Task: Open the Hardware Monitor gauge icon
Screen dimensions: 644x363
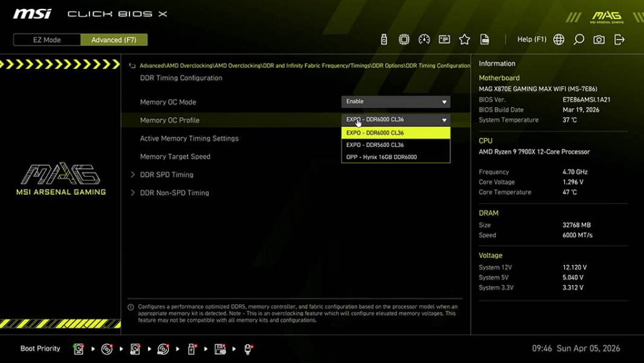Action: coord(424,39)
